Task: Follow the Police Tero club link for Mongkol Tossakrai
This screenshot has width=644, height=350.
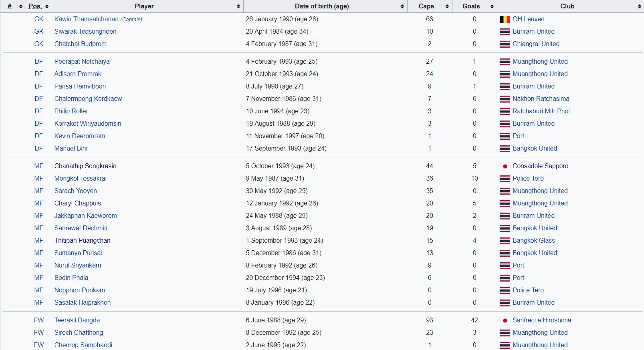Action: (528, 179)
